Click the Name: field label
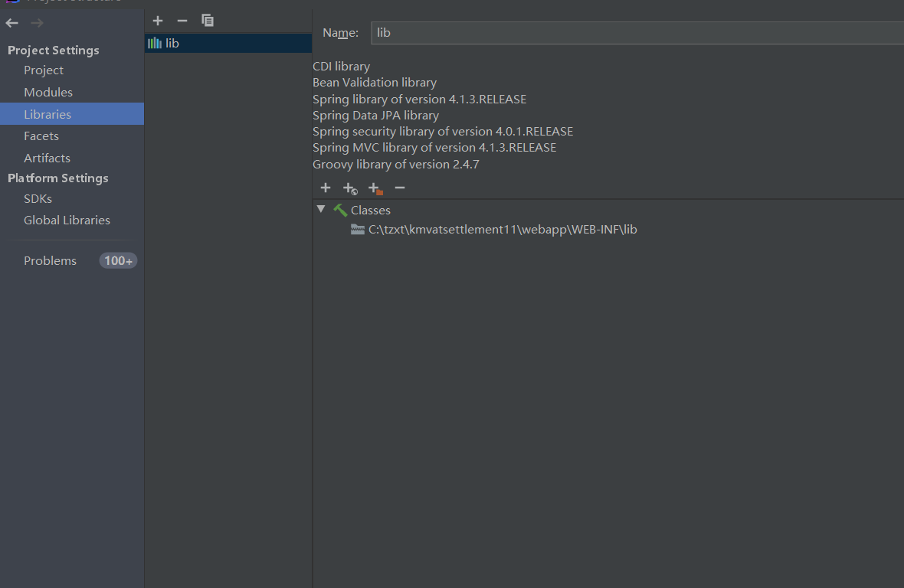The height and width of the screenshot is (588, 904). [340, 33]
